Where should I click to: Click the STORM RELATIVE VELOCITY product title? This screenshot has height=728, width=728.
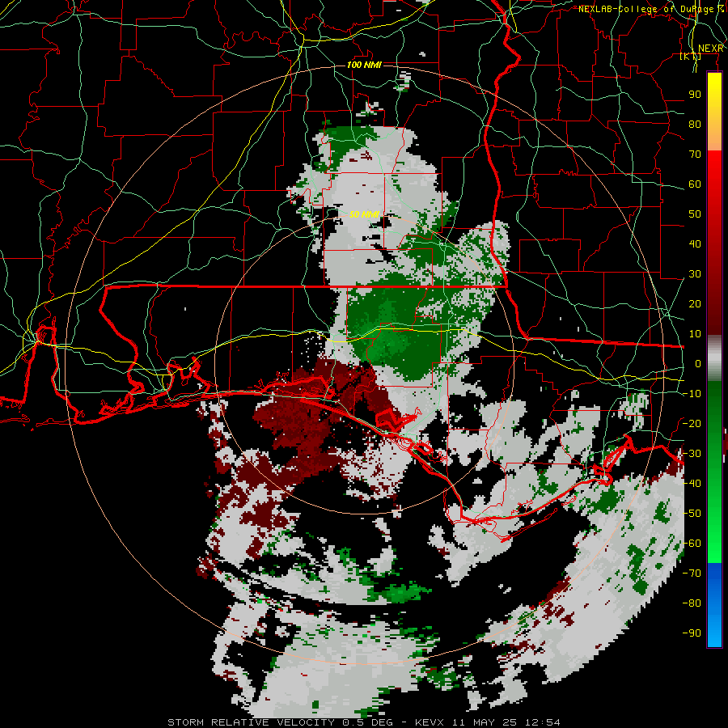(251, 722)
